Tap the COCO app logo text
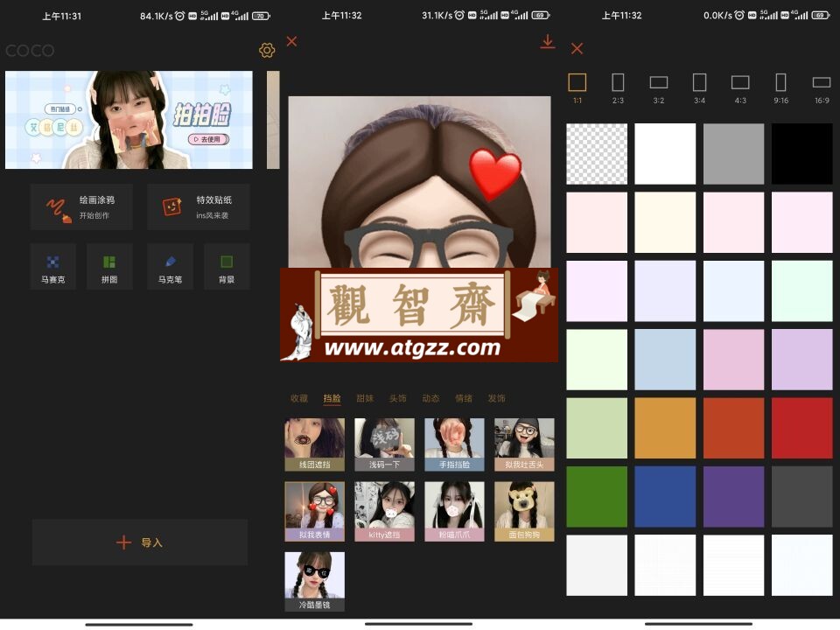Screen dimensions: 840x630 pyautogui.click(x=30, y=51)
